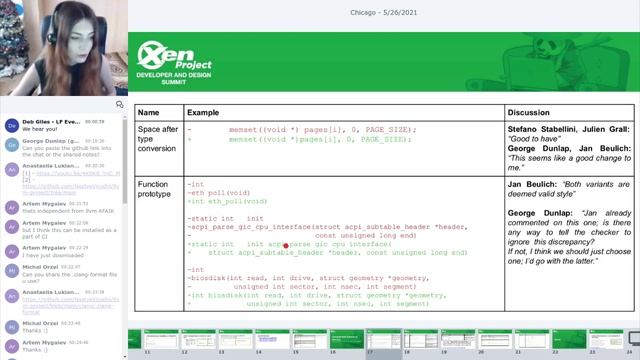The height and width of the screenshot is (360, 640).
Task: Click Artem Mygalev's avatar beside 'I have just downloaded'
Action: pyautogui.click(x=12, y=251)
